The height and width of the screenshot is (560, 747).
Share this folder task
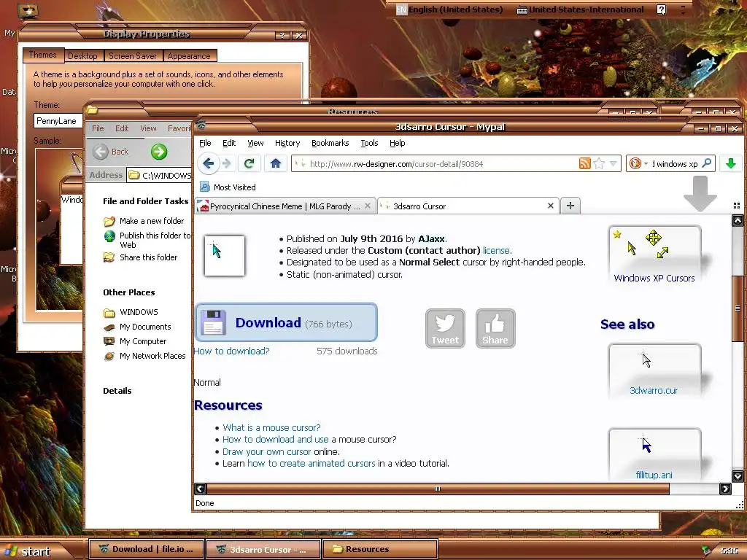tap(141, 257)
